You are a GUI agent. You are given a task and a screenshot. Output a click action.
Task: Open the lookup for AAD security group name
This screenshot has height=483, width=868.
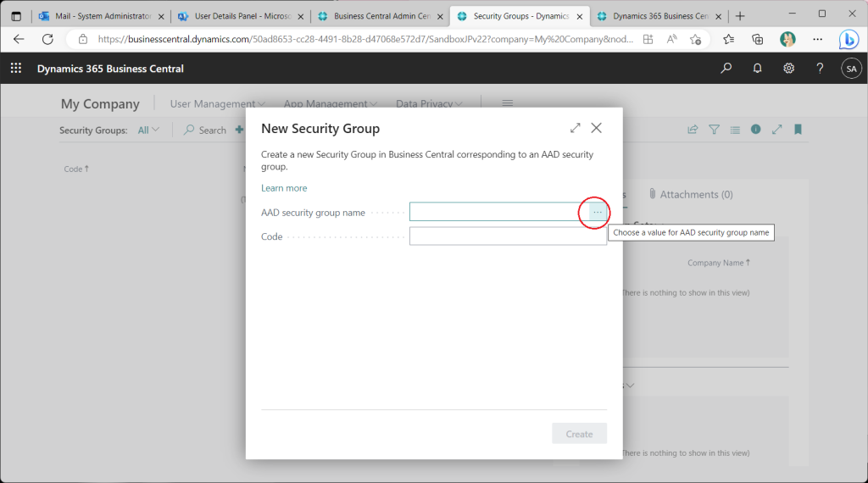(598, 213)
